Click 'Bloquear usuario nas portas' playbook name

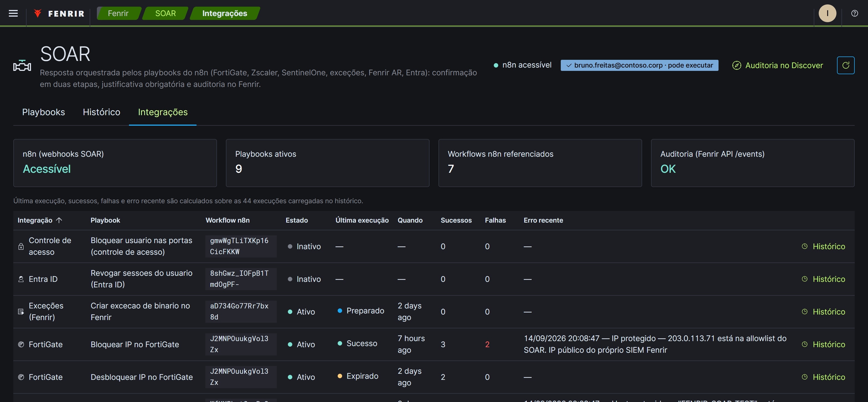[141, 246]
